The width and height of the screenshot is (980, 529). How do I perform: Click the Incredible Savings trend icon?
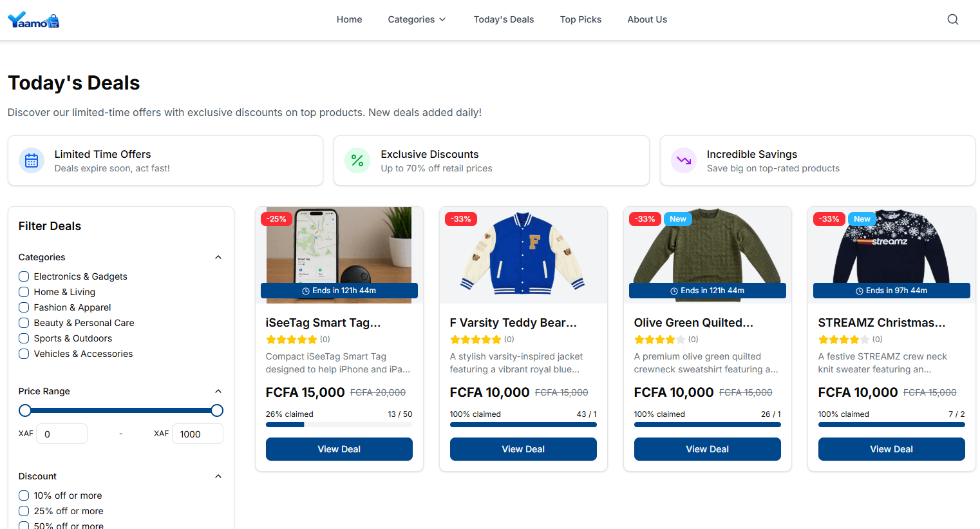(x=684, y=161)
